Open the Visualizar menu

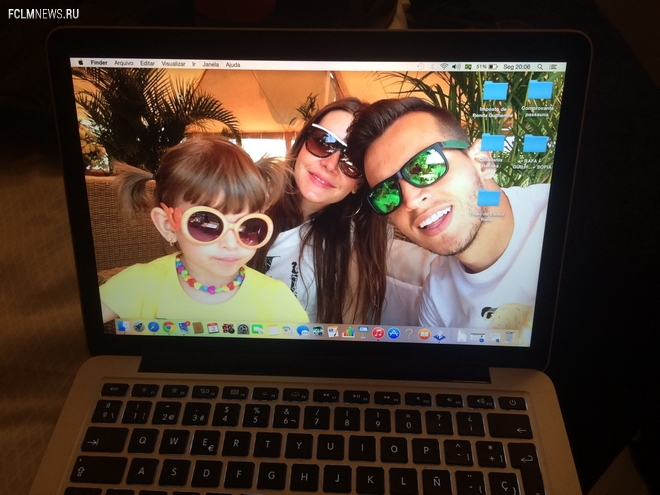tap(173, 63)
